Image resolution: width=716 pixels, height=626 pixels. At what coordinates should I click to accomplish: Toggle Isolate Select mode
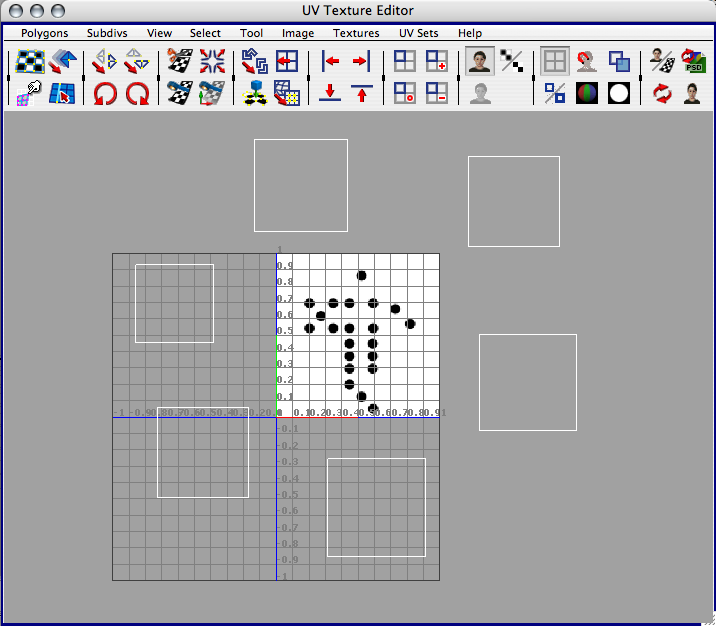click(405, 61)
